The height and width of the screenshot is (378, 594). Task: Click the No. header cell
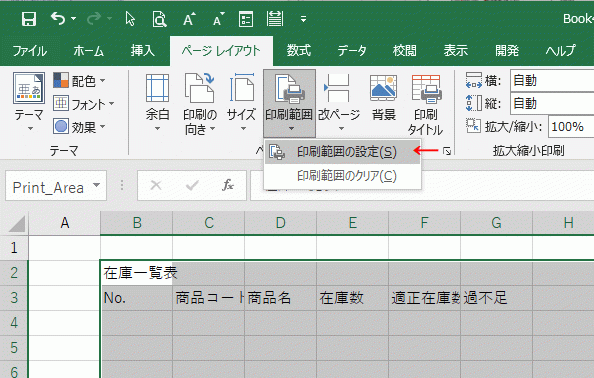(136, 298)
